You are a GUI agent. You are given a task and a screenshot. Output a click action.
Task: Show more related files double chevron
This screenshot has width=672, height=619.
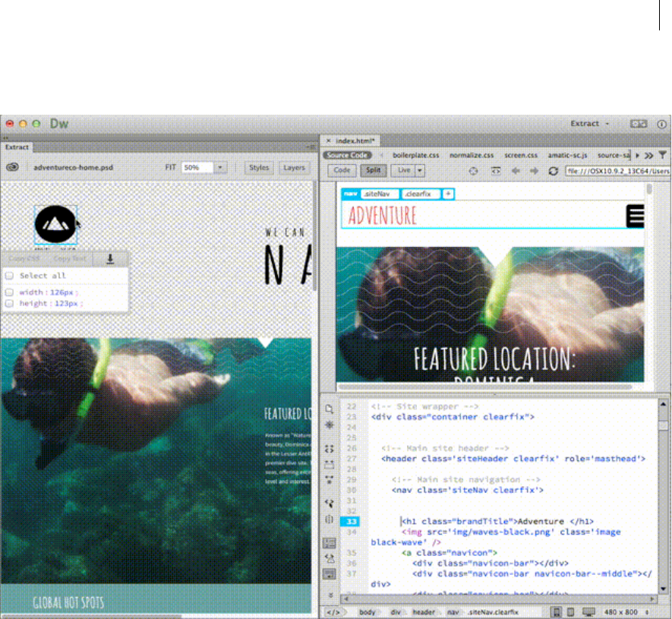[649, 155]
